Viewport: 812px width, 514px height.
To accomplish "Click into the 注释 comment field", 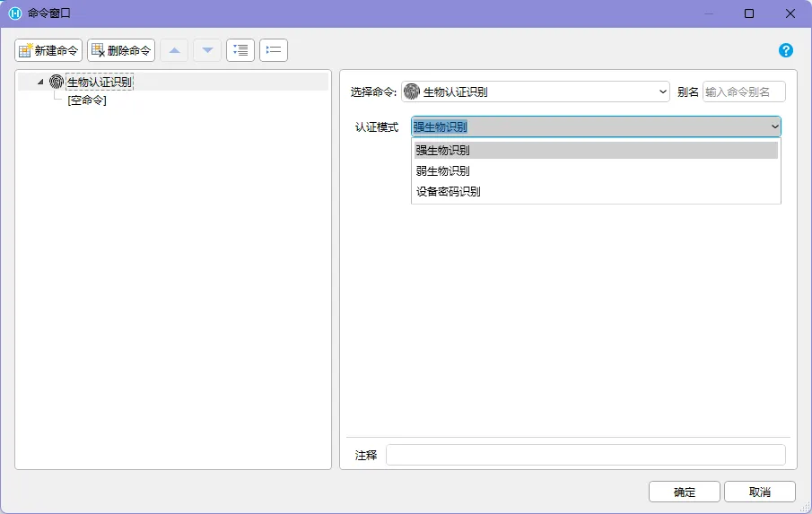I will click(585, 455).
